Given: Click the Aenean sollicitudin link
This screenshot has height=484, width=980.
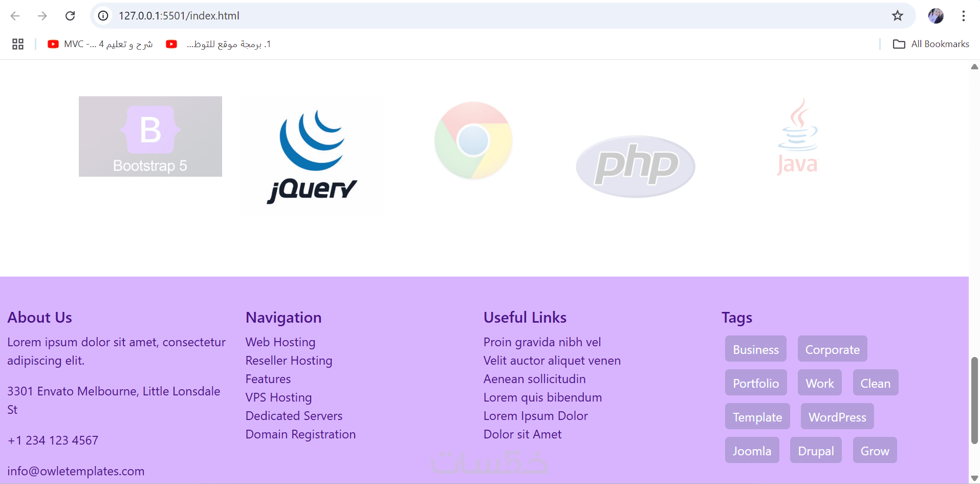Looking at the screenshot, I should pyautogui.click(x=535, y=379).
